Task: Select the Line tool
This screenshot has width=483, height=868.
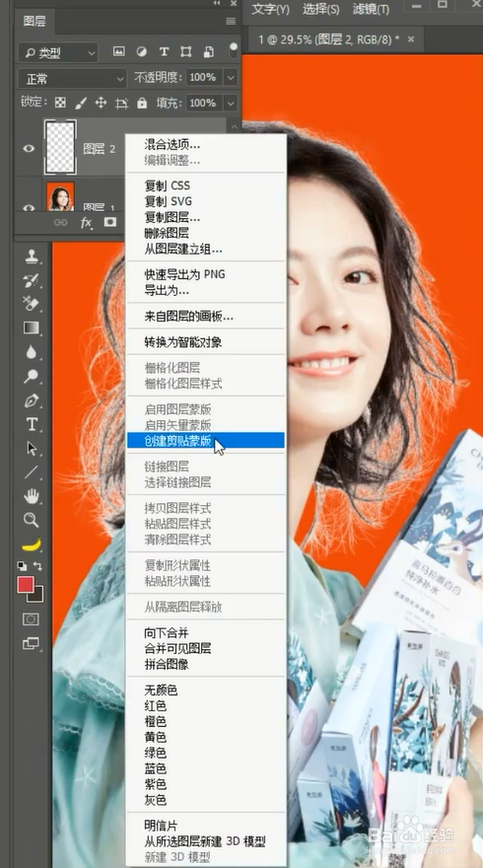Action: pos(32,472)
